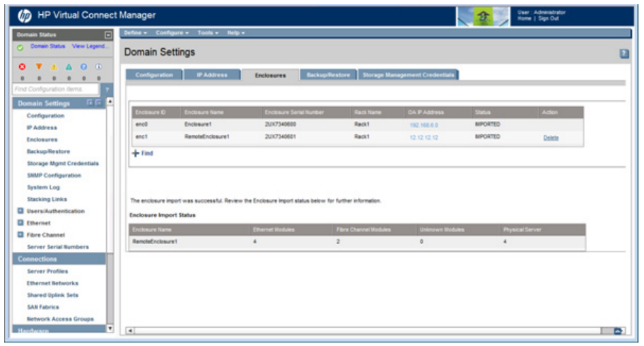Click the yellow warning triangle icon
This screenshot has width=644, height=346.
[x=54, y=67]
